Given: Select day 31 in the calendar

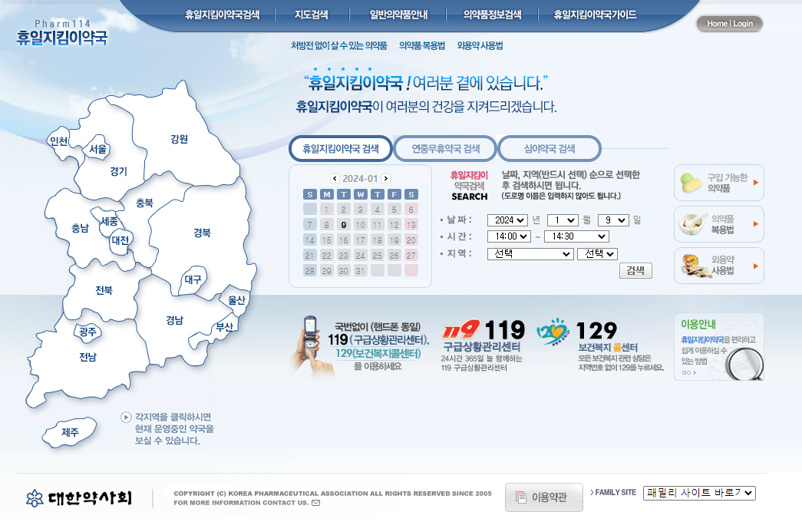Looking at the screenshot, I should 360,270.
